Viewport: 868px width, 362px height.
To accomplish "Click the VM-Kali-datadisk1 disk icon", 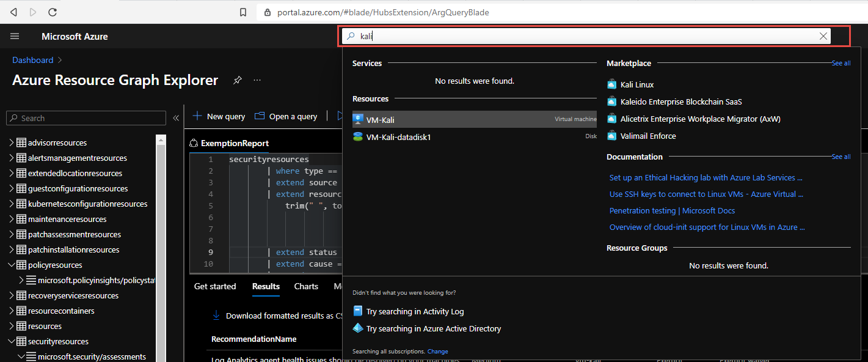I will pyautogui.click(x=358, y=137).
